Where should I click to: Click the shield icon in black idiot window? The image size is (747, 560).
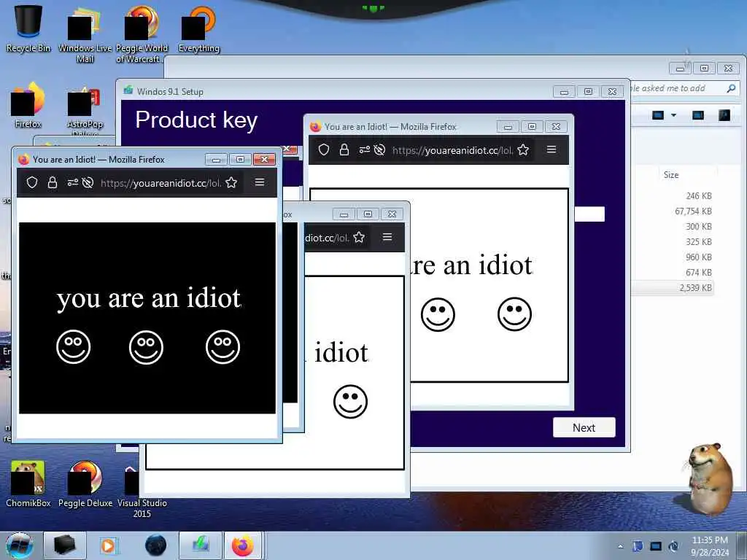32,182
